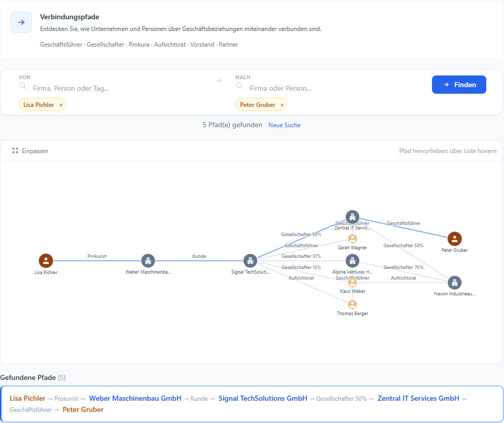Click Einpassen to fit the graph

[30, 151]
